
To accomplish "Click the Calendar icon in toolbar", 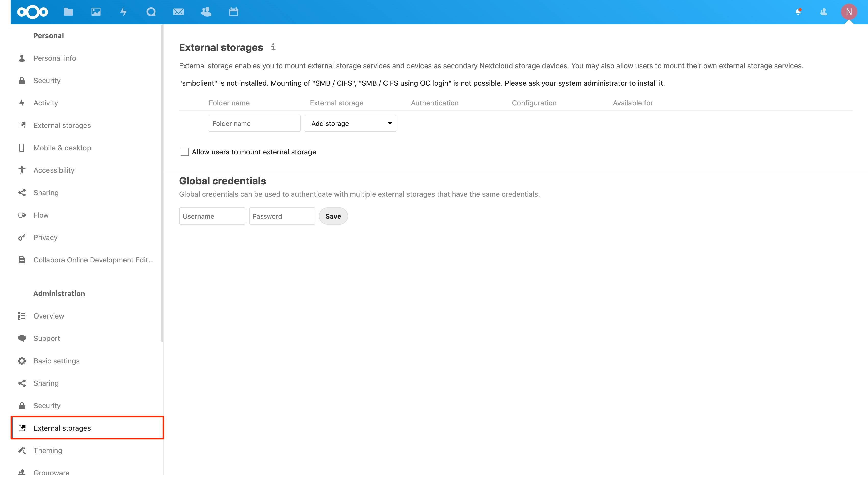I will pos(233,12).
